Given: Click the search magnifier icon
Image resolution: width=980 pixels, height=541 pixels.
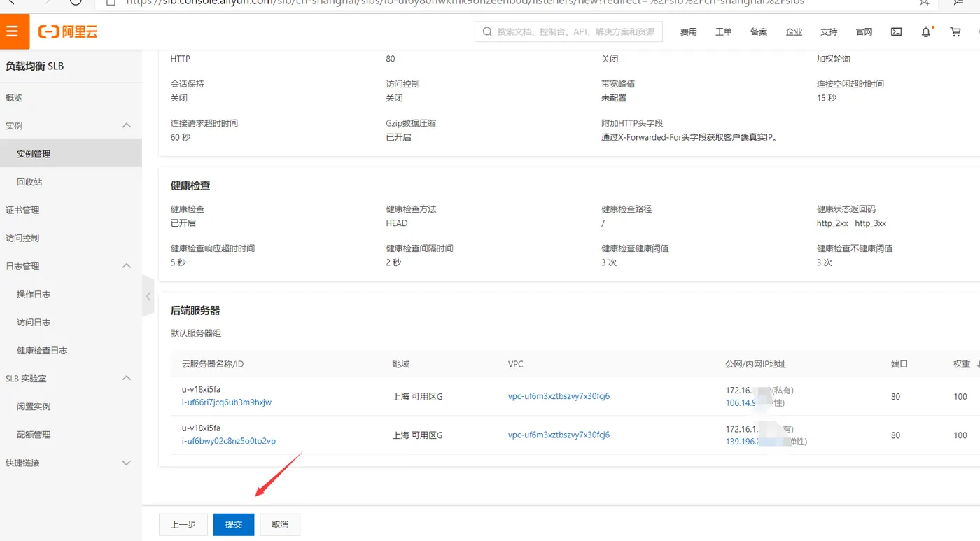Looking at the screenshot, I should click(487, 31).
